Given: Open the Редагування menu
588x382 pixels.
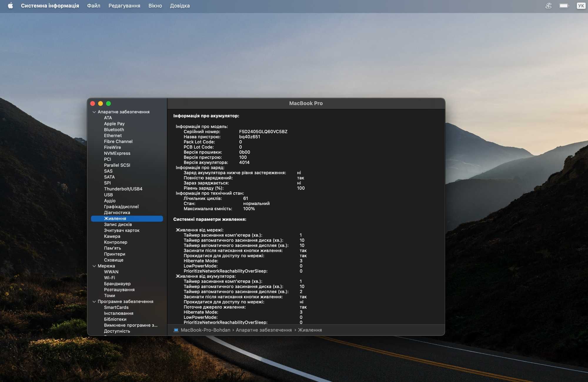Looking at the screenshot, I should (124, 6).
